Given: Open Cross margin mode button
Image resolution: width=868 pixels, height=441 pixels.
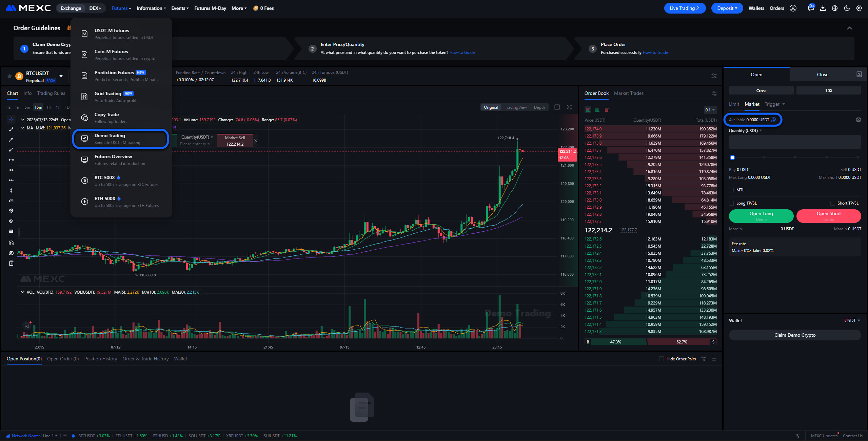Looking at the screenshot, I should (x=761, y=90).
